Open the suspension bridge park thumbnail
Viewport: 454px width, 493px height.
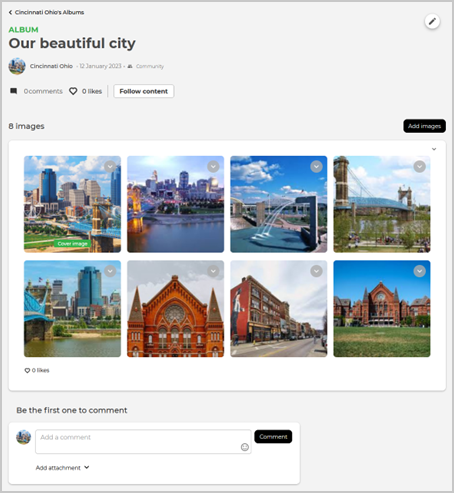coord(382,204)
